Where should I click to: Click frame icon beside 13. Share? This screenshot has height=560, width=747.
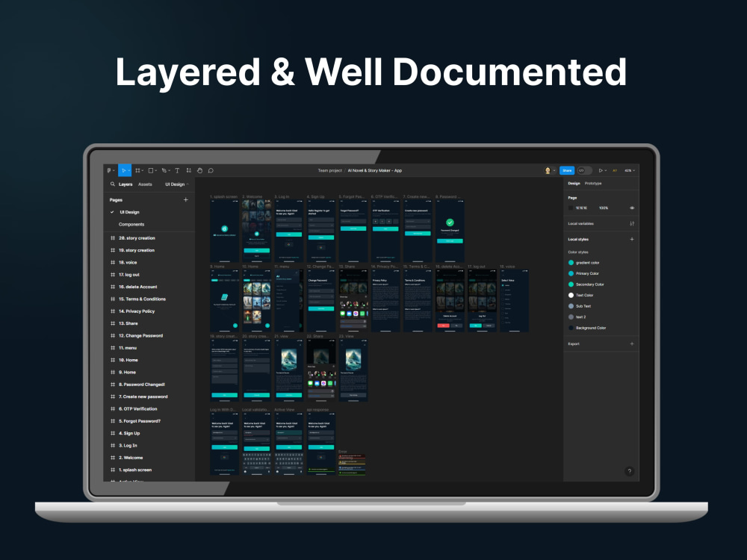click(x=113, y=323)
